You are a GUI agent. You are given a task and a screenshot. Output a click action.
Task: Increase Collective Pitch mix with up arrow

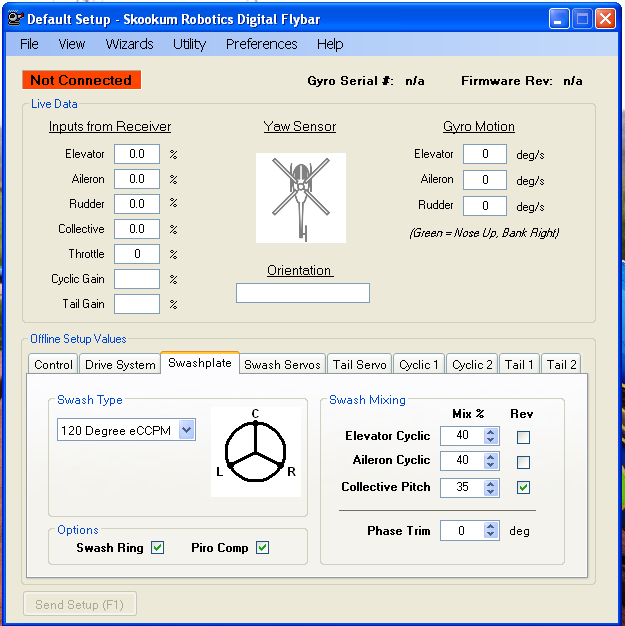[x=491, y=483]
